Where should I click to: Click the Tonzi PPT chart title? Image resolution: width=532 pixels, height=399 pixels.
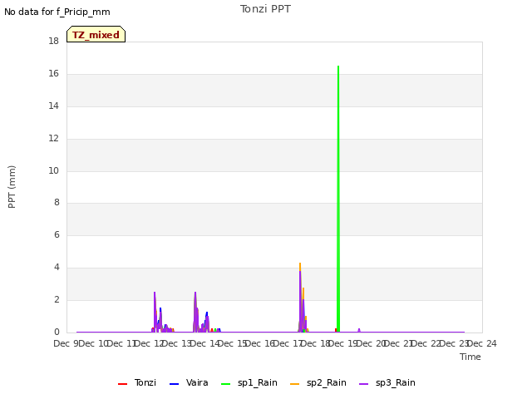coord(265,9)
